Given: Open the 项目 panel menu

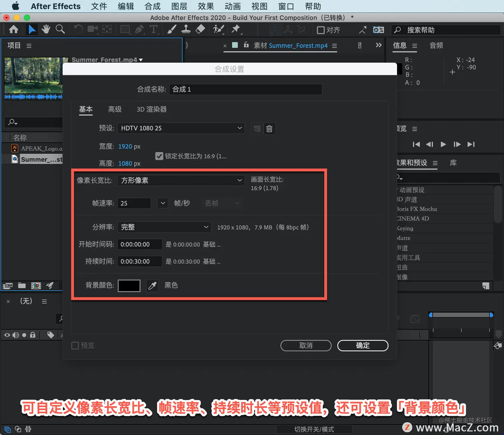Looking at the screenshot, I should point(29,46).
